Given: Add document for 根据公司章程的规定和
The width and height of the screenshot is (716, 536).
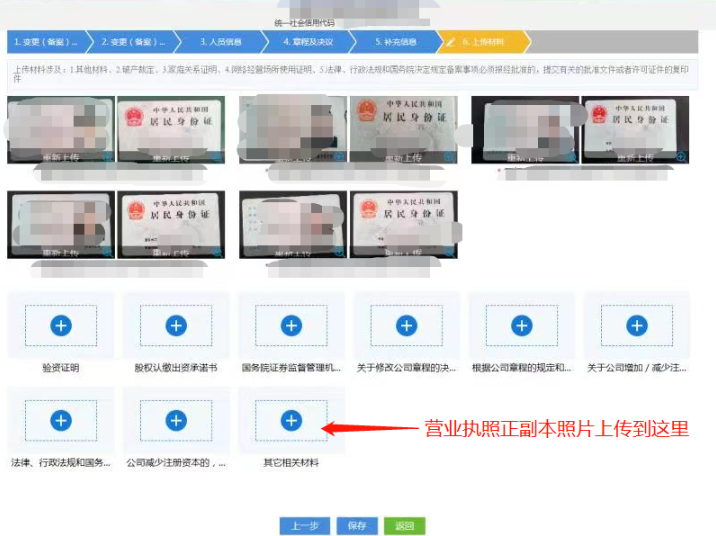Looking at the screenshot, I should click(521, 325).
